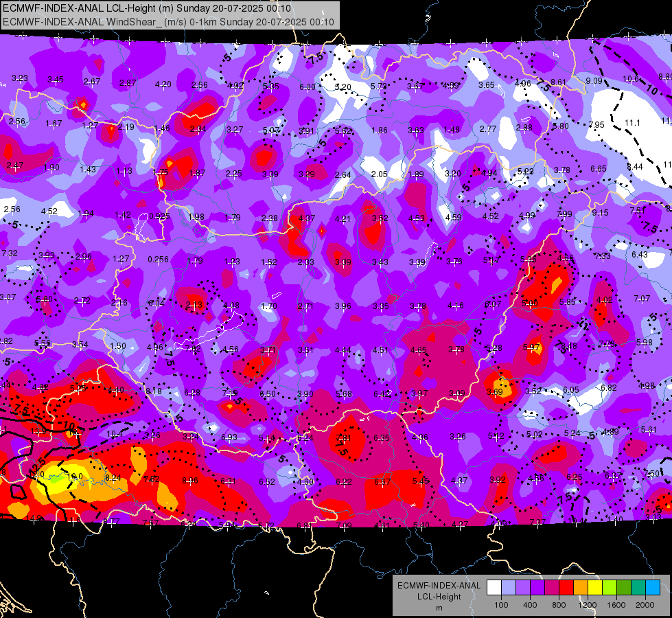Image resolution: width=672 pixels, height=618 pixels.
Task: Click the value "6.82" near the white patch
Action: (609, 388)
